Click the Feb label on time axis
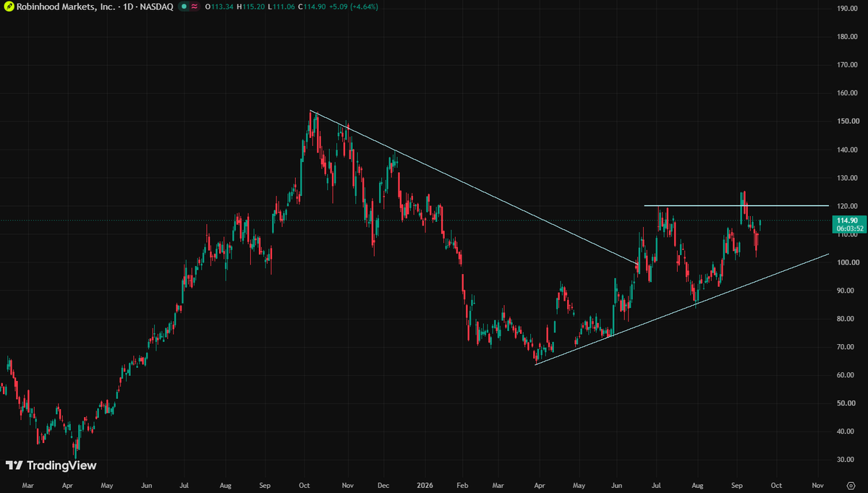This screenshot has width=868, height=493. (463, 485)
